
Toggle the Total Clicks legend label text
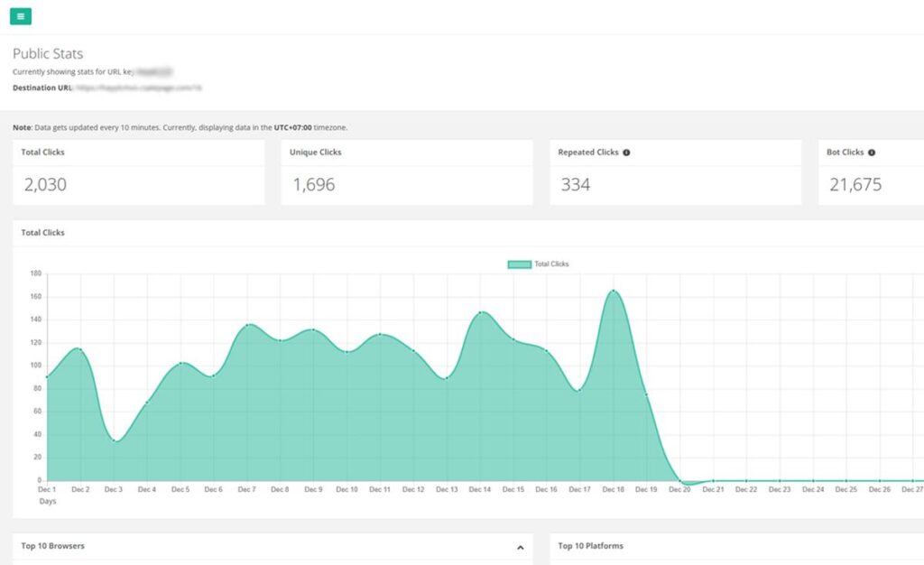click(551, 264)
